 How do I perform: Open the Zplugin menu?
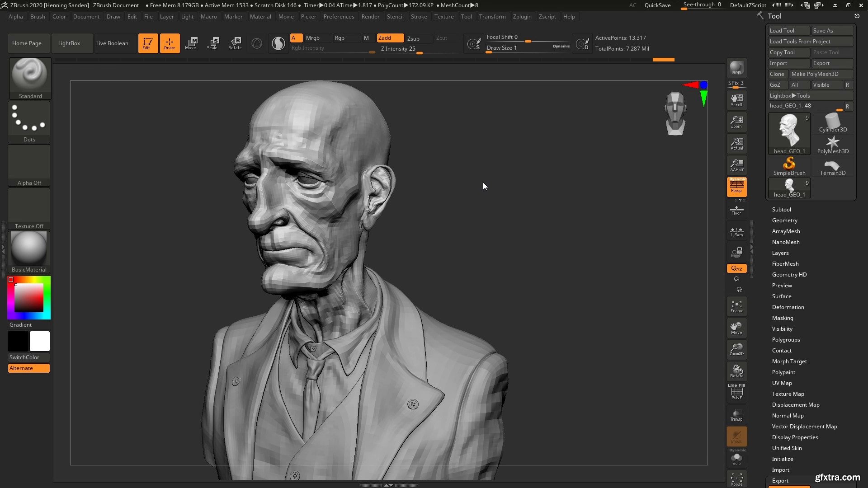click(522, 16)
